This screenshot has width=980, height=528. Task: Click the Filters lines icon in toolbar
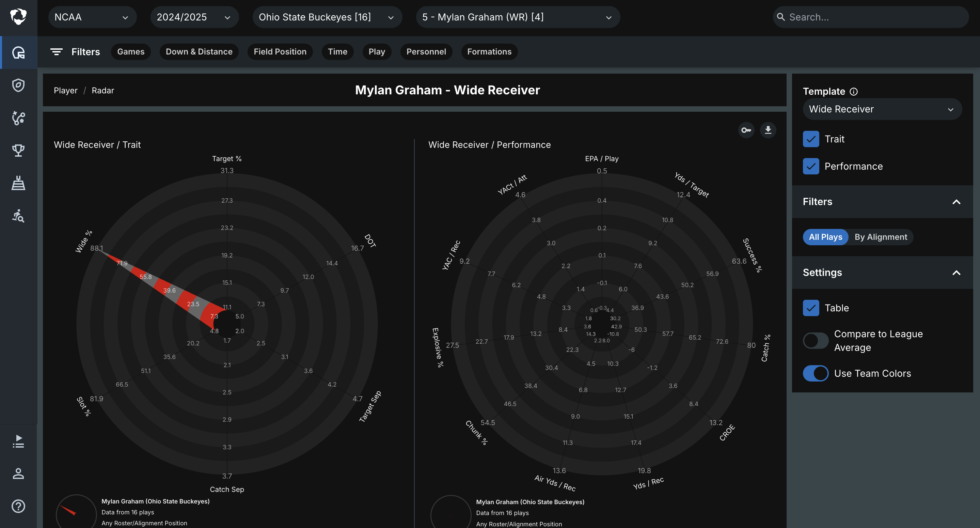pyautogui.click(x=56, y=52)
